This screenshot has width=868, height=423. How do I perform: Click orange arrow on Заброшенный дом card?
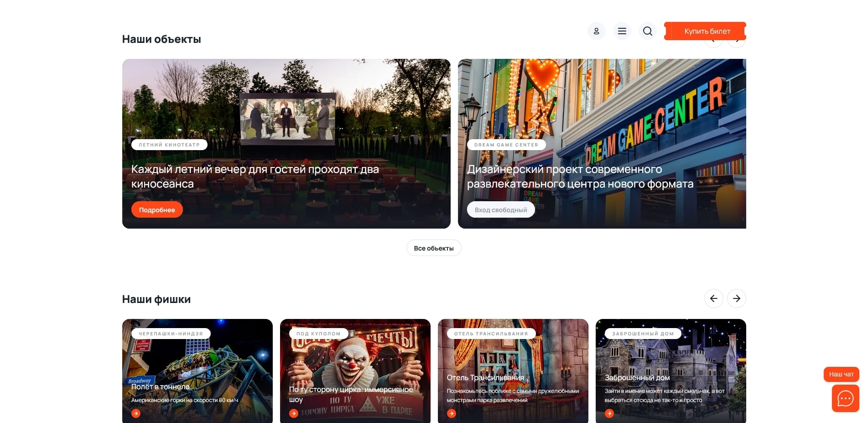(x=609, y=413)
